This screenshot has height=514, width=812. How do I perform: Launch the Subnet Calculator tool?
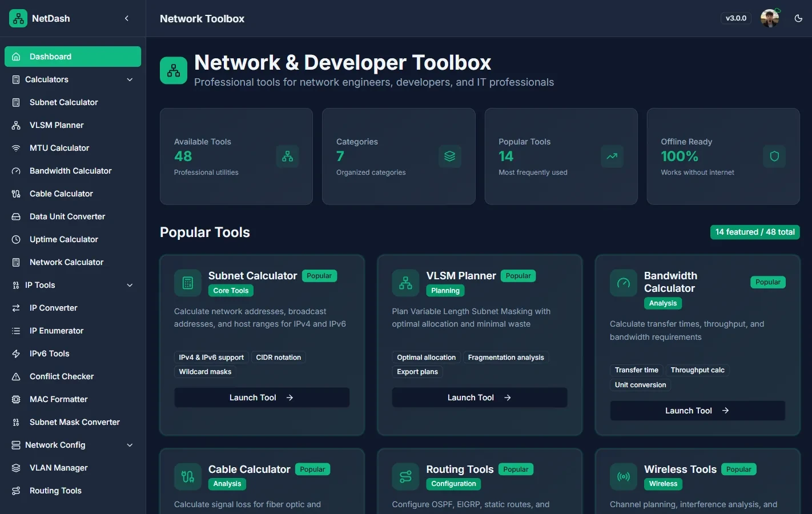pos(262,397)
